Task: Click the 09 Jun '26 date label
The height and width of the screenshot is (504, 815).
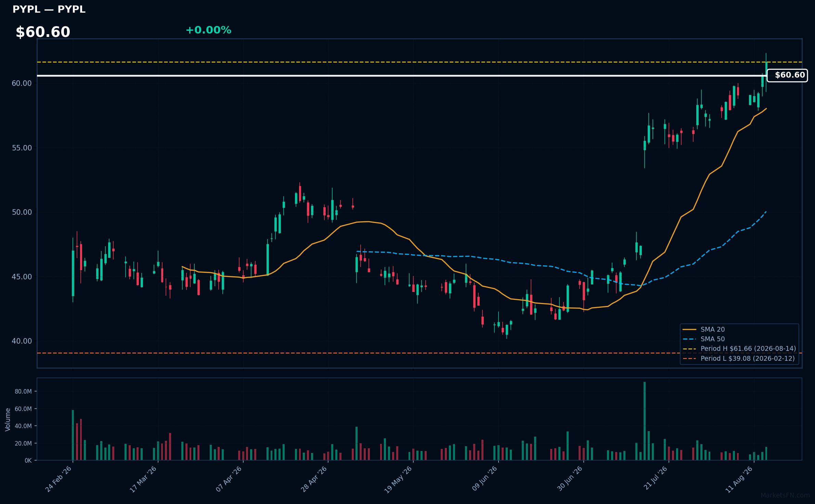Action: point(484,479)
